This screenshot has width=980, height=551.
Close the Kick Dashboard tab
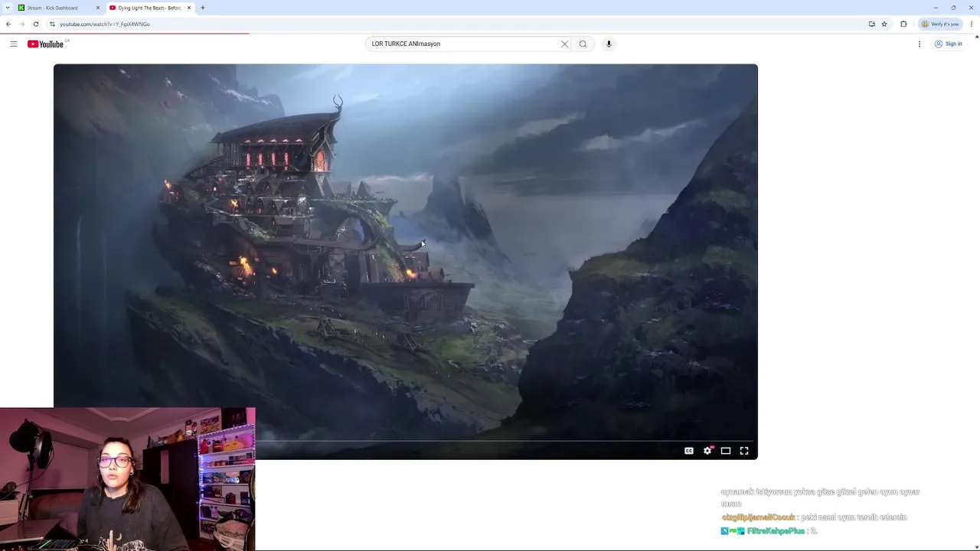pyautogui.click(x=98, y=8)
